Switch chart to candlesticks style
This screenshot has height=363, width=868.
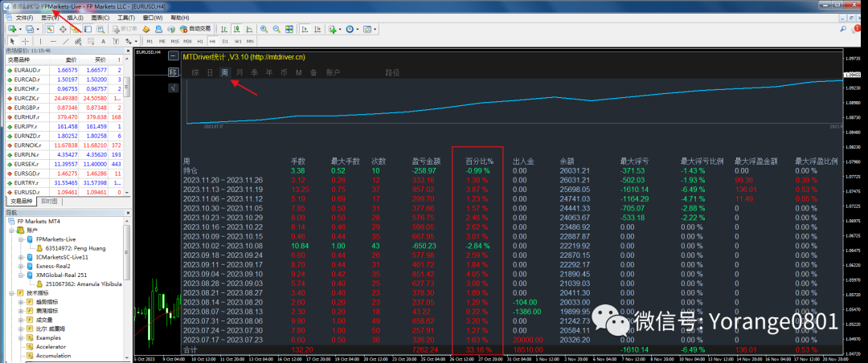(x=237, y=29)
